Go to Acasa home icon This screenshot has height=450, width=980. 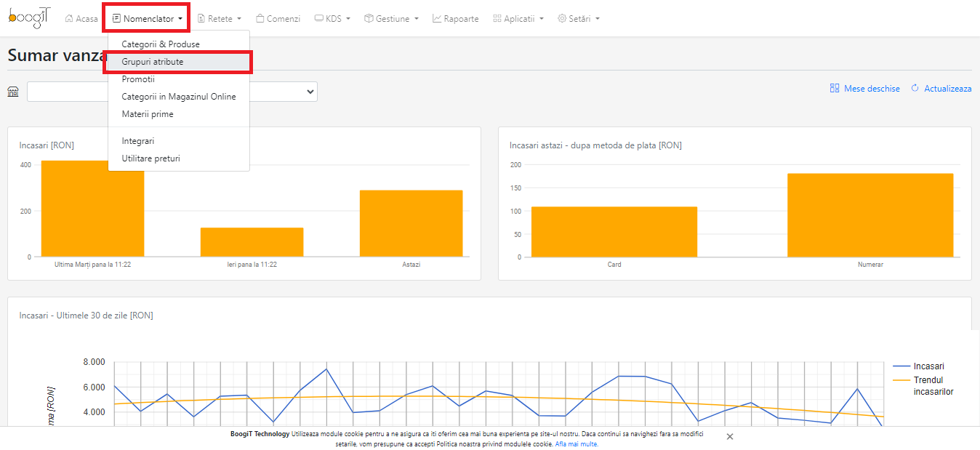[x=69, y=19]
